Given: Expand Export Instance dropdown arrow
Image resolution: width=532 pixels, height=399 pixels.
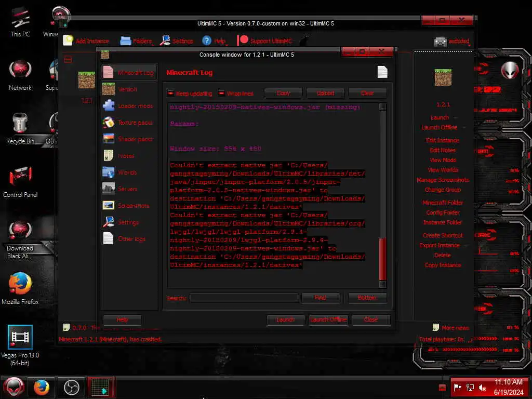Looking at the screenshot, I should click(466, 246).
